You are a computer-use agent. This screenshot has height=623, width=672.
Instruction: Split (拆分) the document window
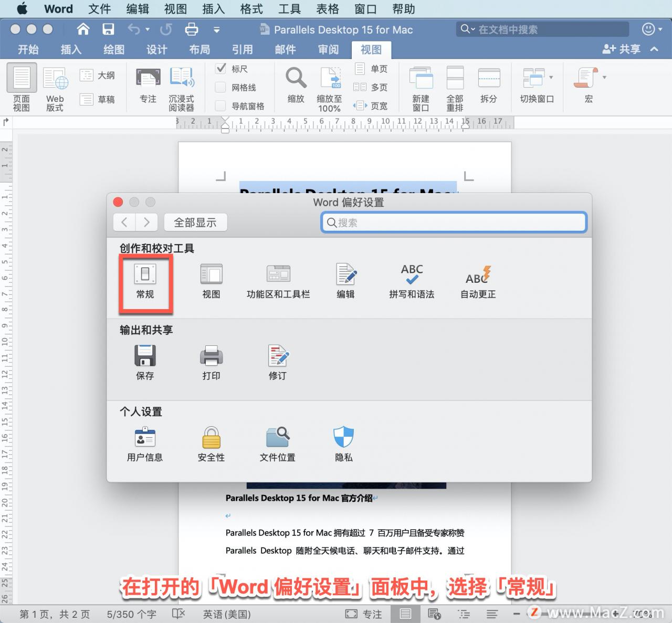489,86
